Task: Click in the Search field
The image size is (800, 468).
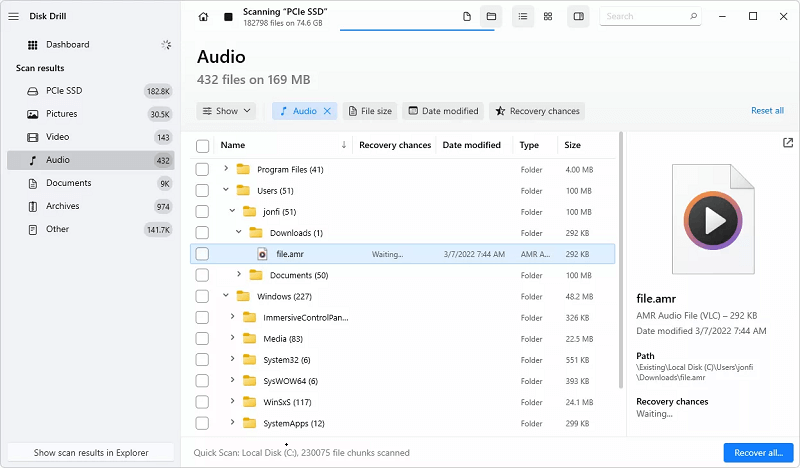Action: [x=649, y=16]
